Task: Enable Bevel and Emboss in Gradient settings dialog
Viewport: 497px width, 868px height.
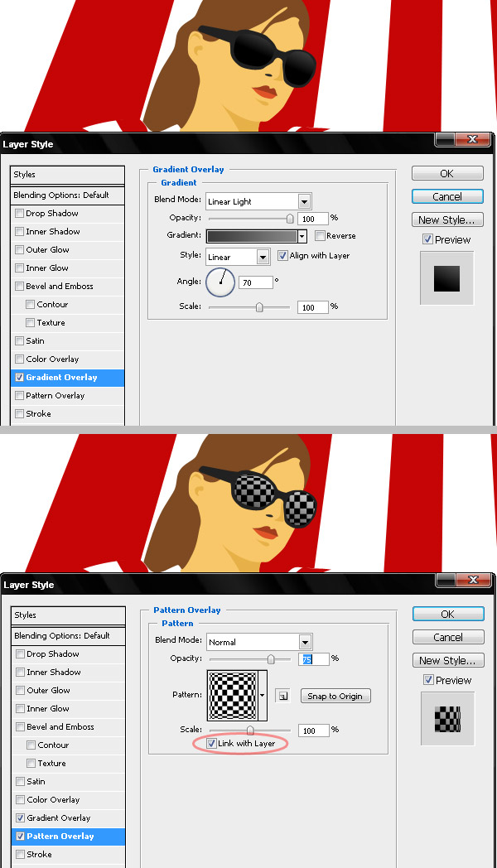Action: coord(19,287)
